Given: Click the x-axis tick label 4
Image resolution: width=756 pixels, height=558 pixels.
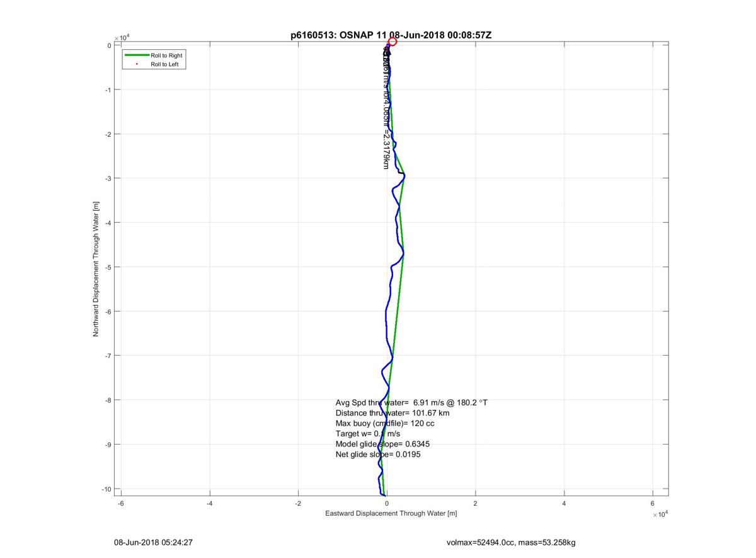Looking at the screenshot, I should (564, 503).
